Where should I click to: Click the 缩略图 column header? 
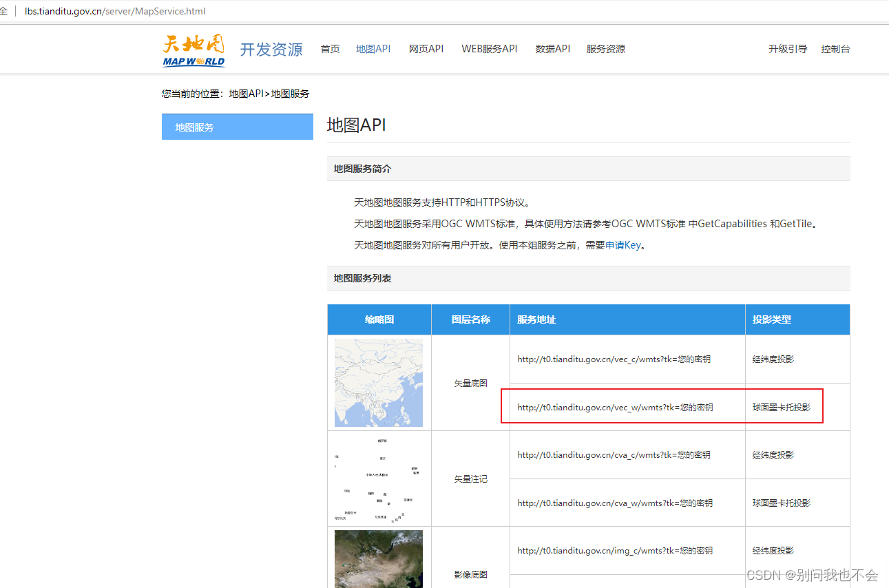(379, 319)
